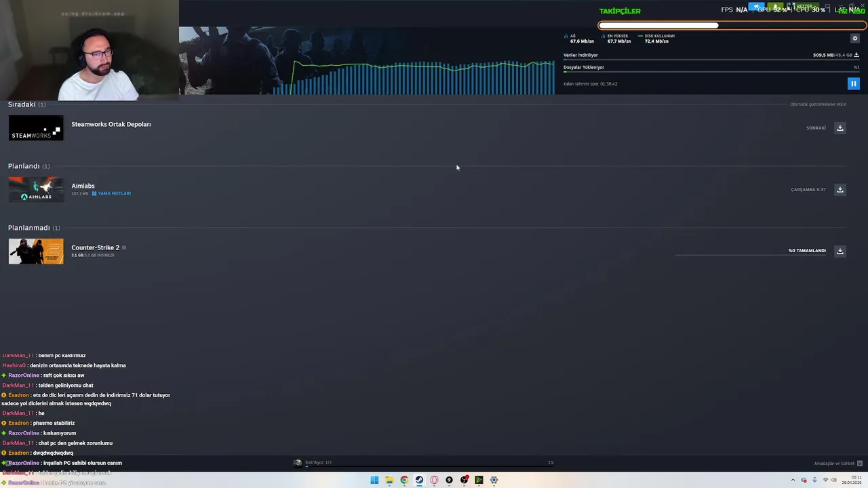The image size is (868, 488).
Task: Click the Dosyalar Yükleniyor progress bar
Action: tap(711, 72)
